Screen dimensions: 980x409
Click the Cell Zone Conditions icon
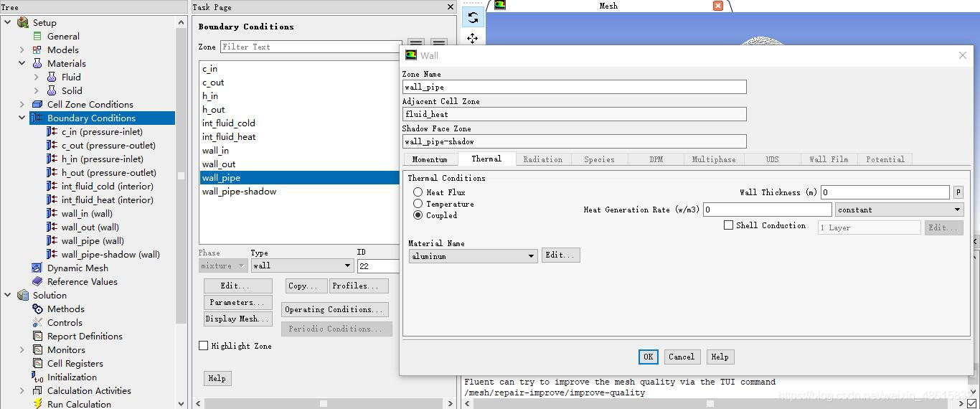[x=37, y=104]
